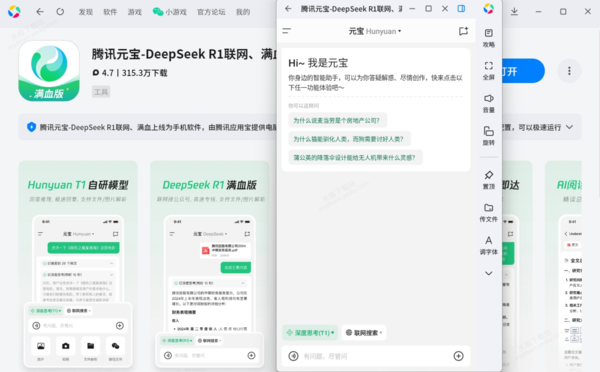600x372 pixels.
Task: Click the 调字体 font size icon
Action: point(489,245)
